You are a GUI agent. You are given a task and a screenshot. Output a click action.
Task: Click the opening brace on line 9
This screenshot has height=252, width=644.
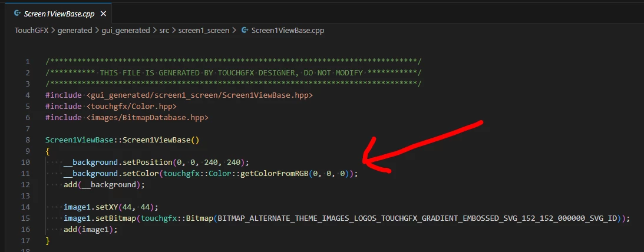[48, 151]
